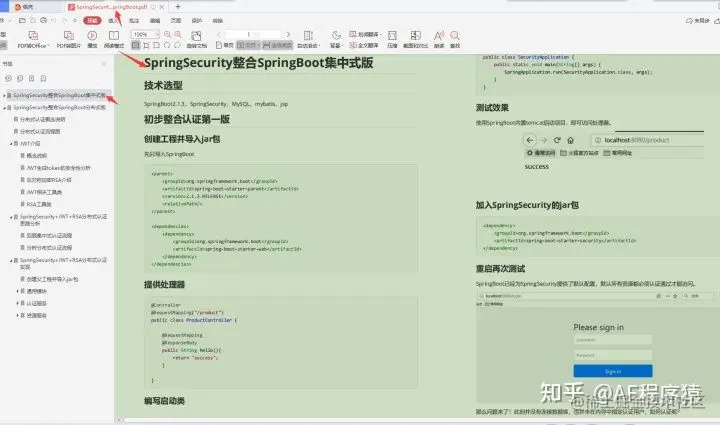The image size is (720, 425).
Task: Select the 批注 ribbon tab
Action: coord(134,21)
